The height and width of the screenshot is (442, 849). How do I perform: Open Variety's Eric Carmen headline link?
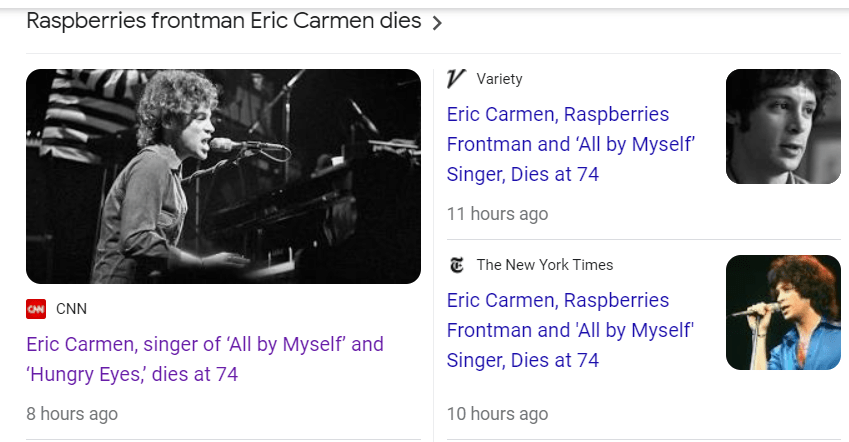pyautogui.click(x=571, y=144)
